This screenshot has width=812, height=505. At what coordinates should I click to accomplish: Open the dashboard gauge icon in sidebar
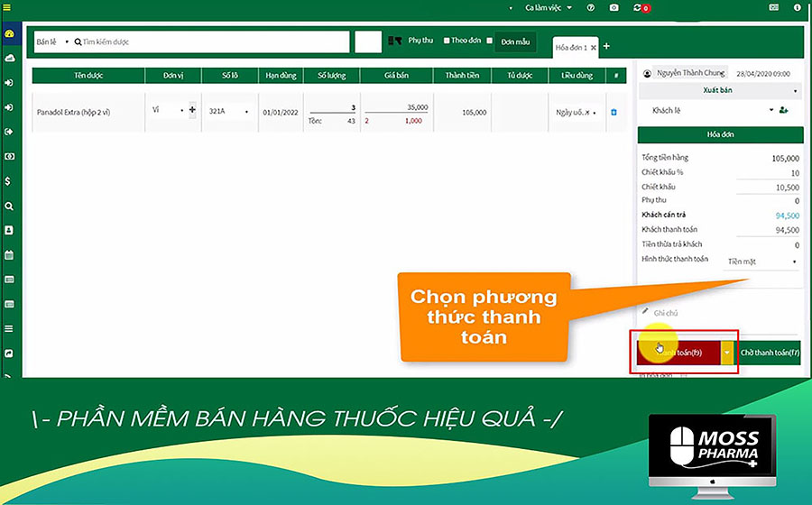(x=9, y=33)
